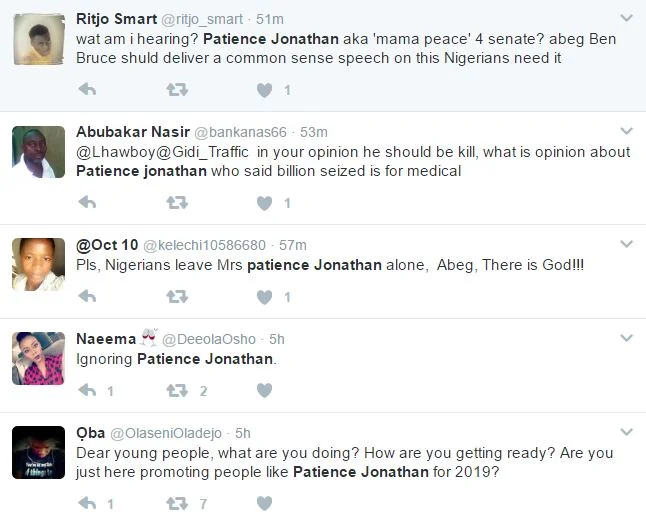
Task: Like Abubakar Nasir's tweet
Action: point(265,203)
